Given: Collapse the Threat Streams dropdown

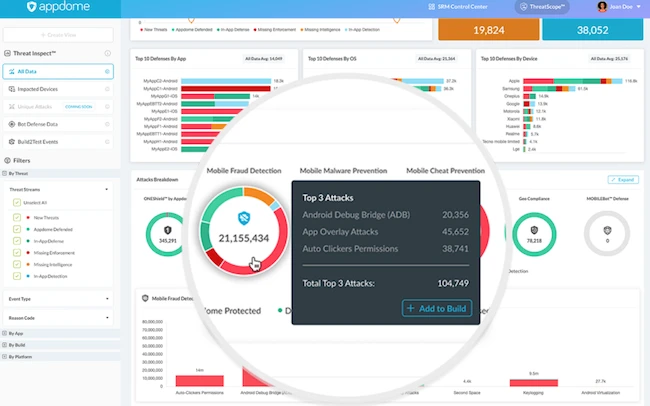Looking at the screenshot, I should 107,190.
